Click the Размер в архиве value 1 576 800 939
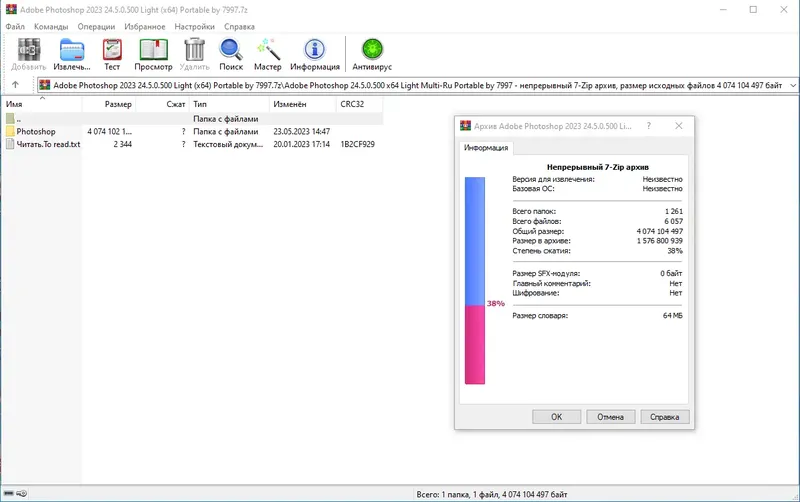The width and height of the screenshot is (800, 502). pyautogui.click(x=659, y=240)
